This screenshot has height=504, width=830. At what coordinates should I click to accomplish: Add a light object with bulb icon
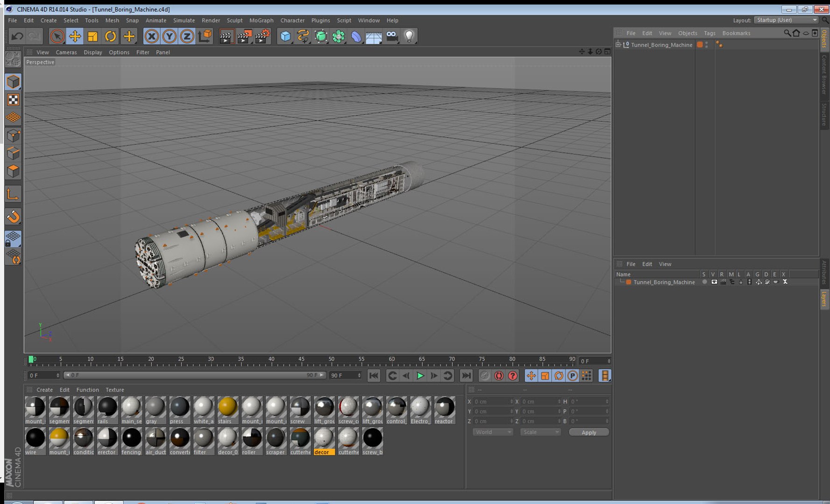pos(409,36)
